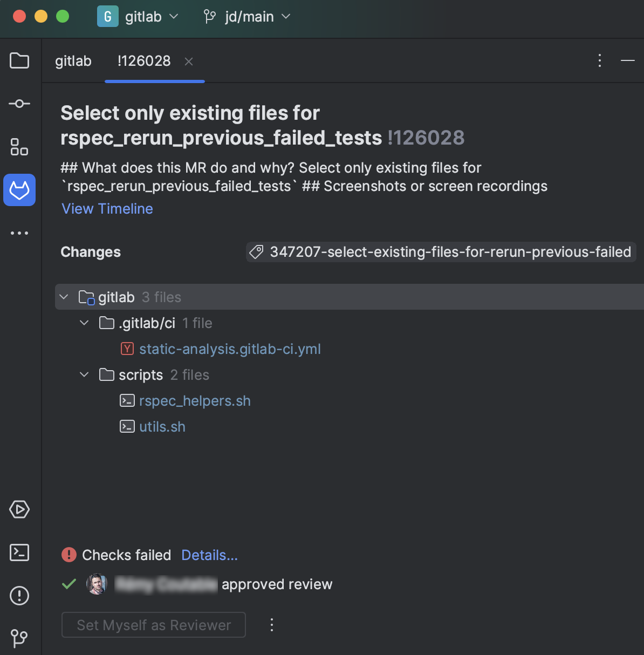Open the Services tool window

click(19, 509)
